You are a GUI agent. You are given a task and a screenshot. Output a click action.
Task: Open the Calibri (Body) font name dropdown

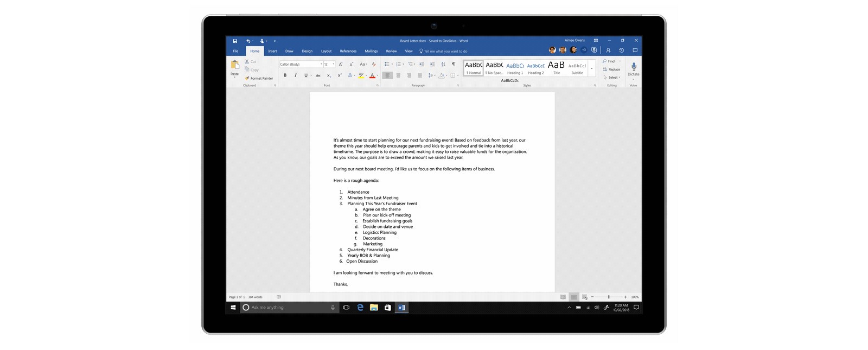pos(301,64)
